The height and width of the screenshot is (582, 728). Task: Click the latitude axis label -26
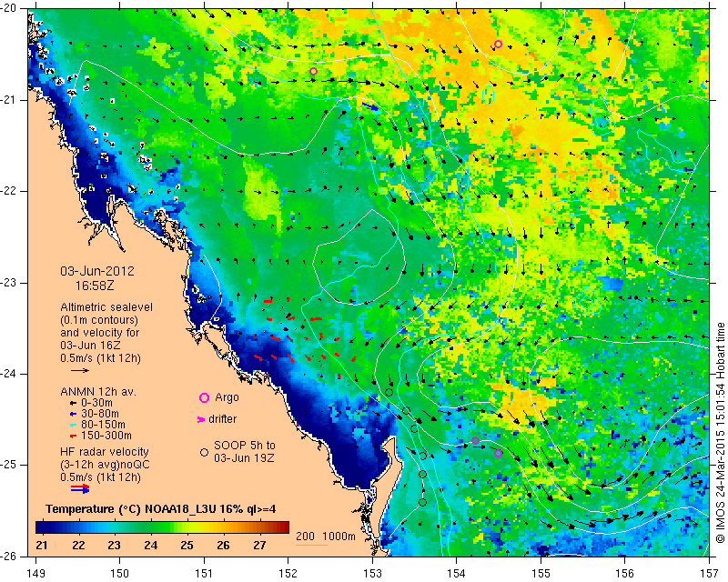[x=8, y=556]
